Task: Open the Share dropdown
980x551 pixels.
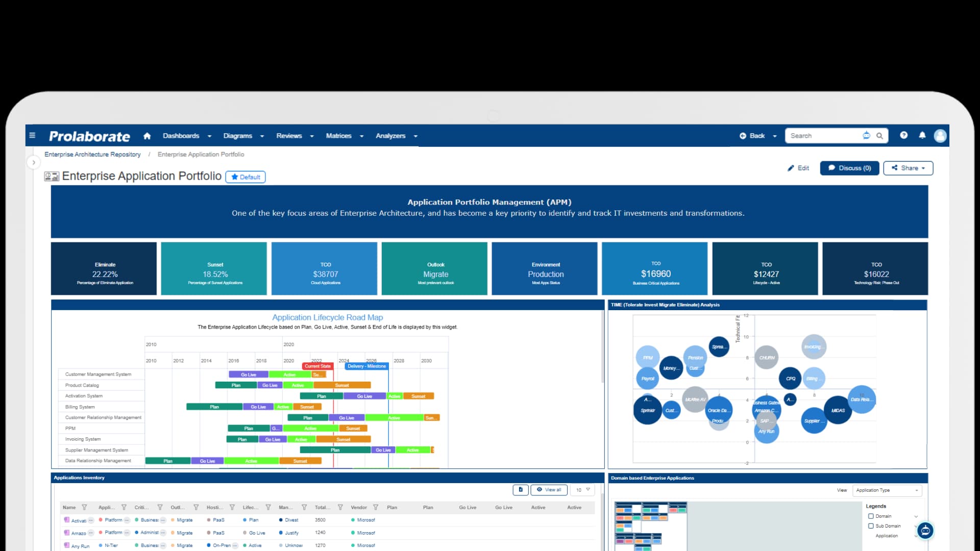Action: [908, 168]
